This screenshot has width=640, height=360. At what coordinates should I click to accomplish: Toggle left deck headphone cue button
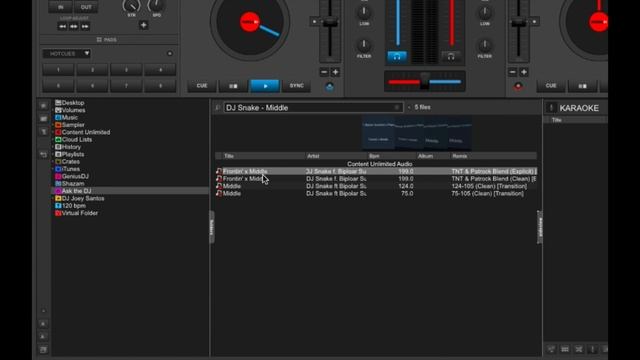click(x=397, y=57)
